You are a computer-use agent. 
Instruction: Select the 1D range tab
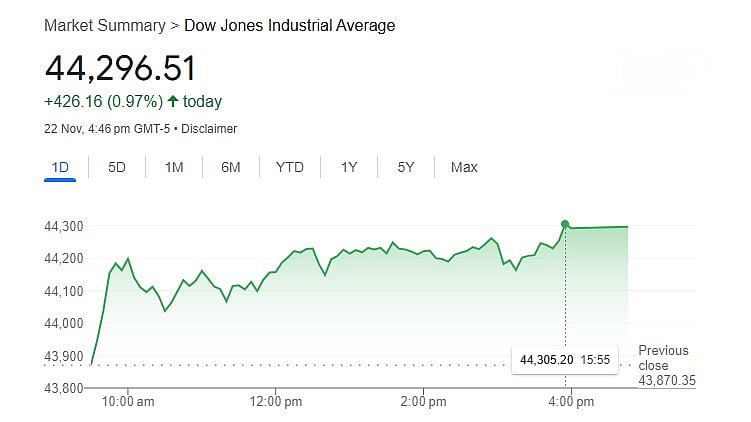pyautogui.click(x=60, y=167)
